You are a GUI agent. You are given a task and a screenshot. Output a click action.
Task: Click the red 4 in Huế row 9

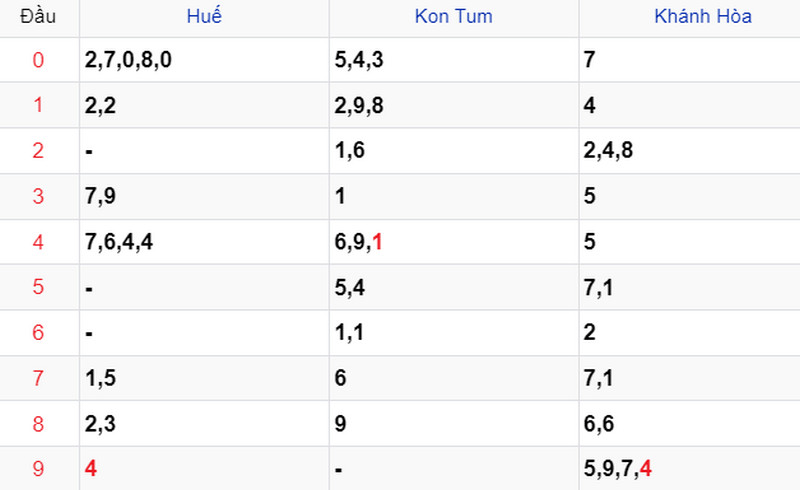[x=91, y=469]
